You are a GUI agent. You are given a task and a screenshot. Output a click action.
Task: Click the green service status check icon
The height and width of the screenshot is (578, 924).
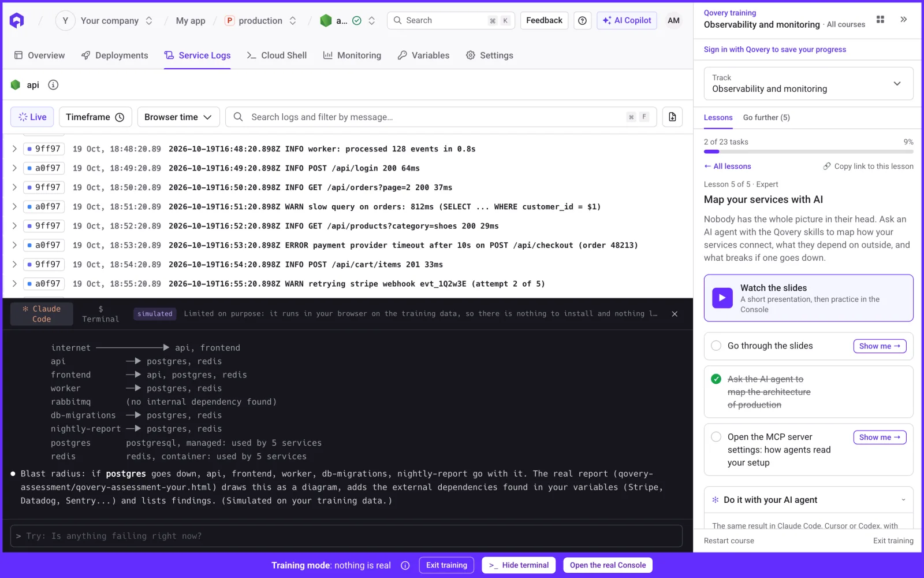click(x=357, y=21)
